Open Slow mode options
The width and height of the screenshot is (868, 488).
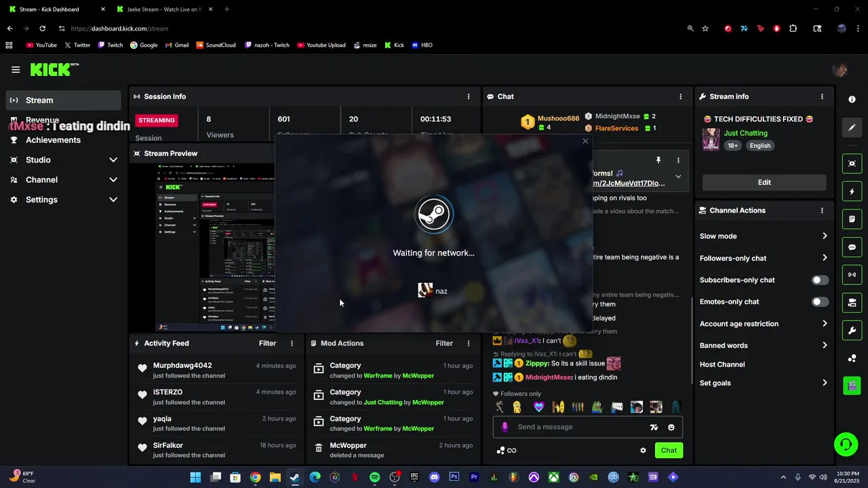[x=764, y=236]
